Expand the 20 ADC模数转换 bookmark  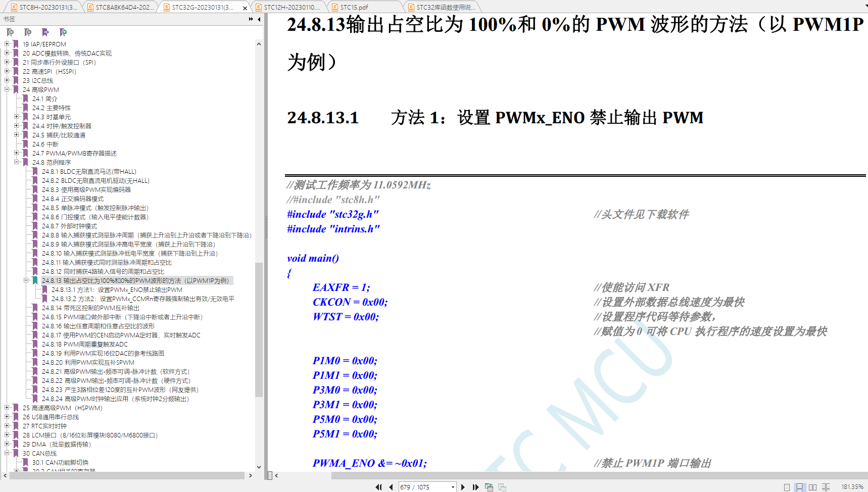7,53
